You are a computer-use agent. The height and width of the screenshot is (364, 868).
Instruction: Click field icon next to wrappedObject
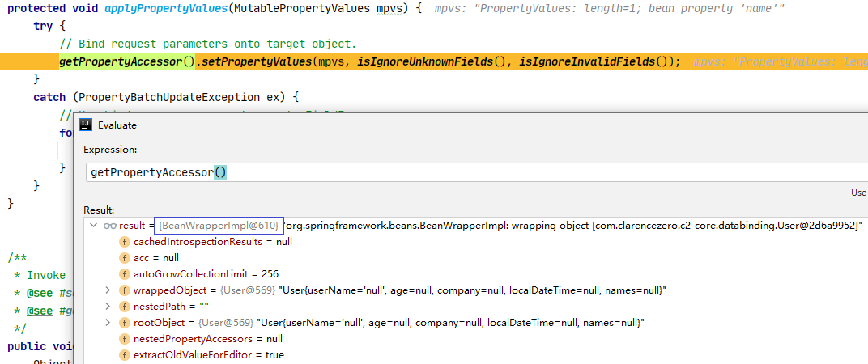[125, 290]
